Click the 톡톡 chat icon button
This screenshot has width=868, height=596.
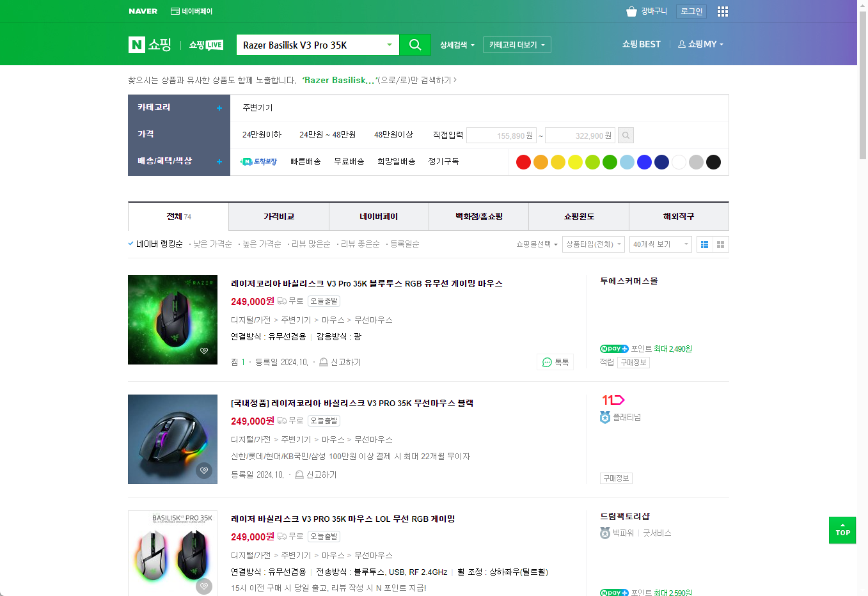coord(555,362)
